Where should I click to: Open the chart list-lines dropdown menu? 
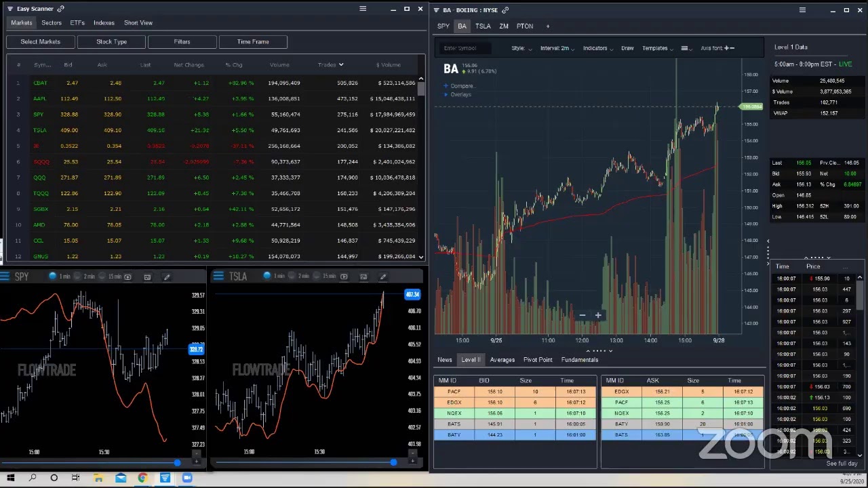click(686, 48)
